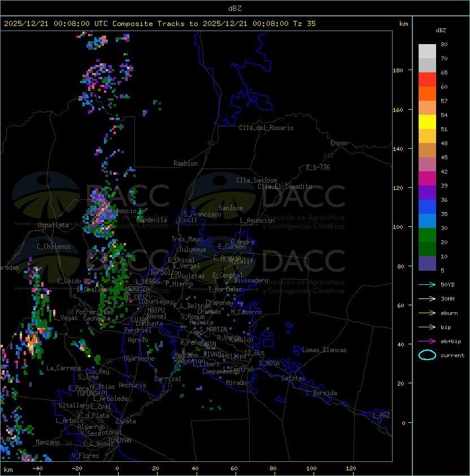Screen dimensions: 470x476
Task: Select the bright green 20-30 dBZ band
Action: [427, 235]
